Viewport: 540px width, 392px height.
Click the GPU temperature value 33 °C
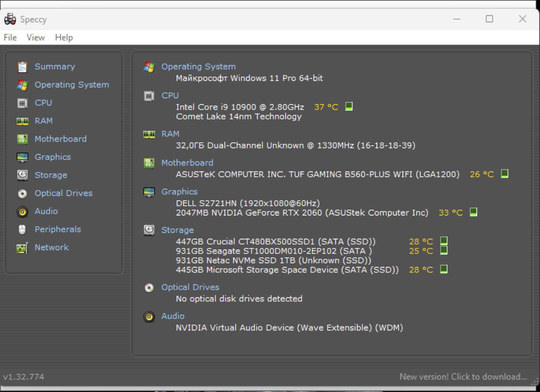tap(451, 213)
